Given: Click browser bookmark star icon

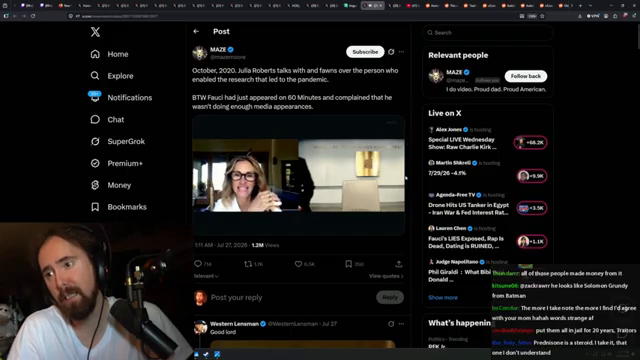Looking at the screenshot, I should click(542, 16).
